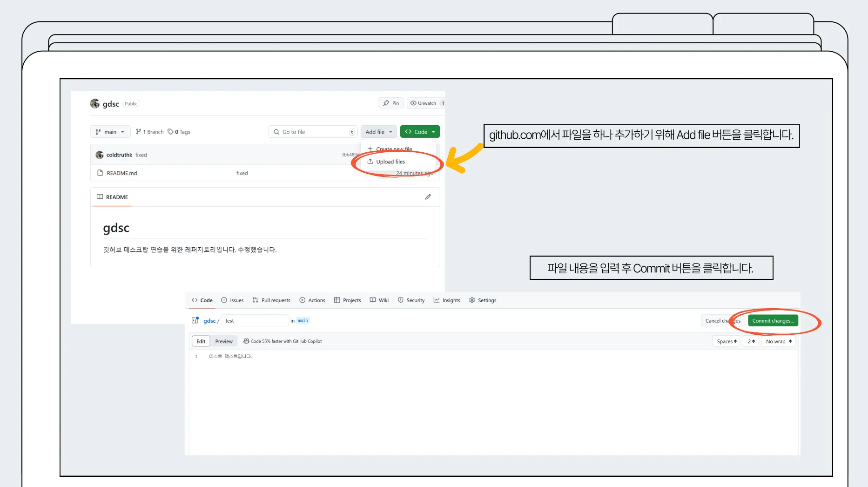Open the No wrap dropdown
The width and height of the screenshot is (868, 487).
point(779,341)
